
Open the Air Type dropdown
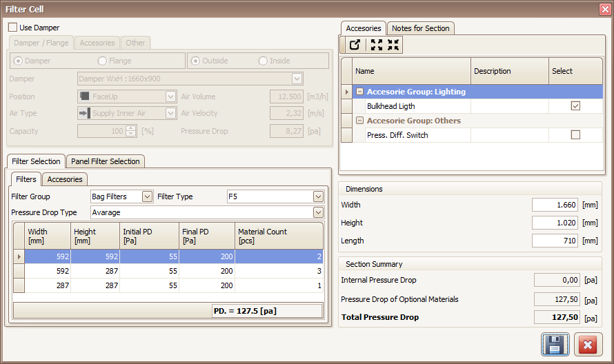170,113
